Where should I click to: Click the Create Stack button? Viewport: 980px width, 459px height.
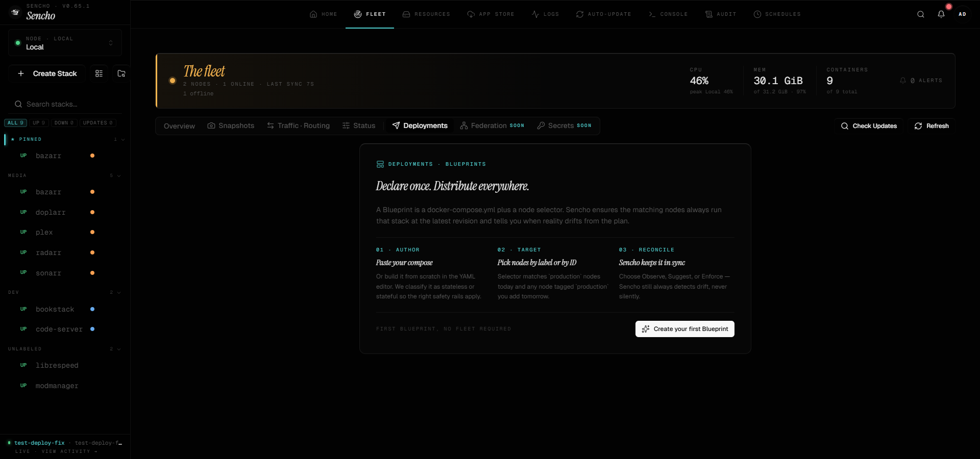pos(47,73)
